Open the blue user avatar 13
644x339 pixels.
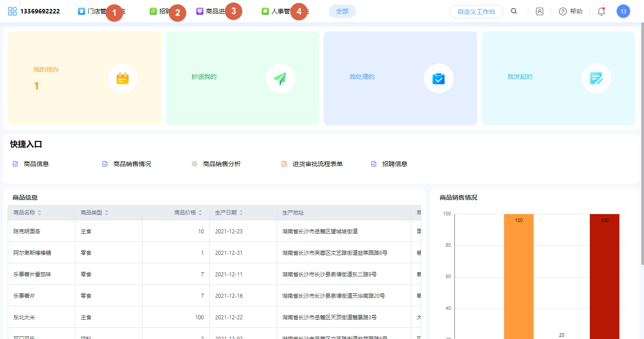pos(623,12)
